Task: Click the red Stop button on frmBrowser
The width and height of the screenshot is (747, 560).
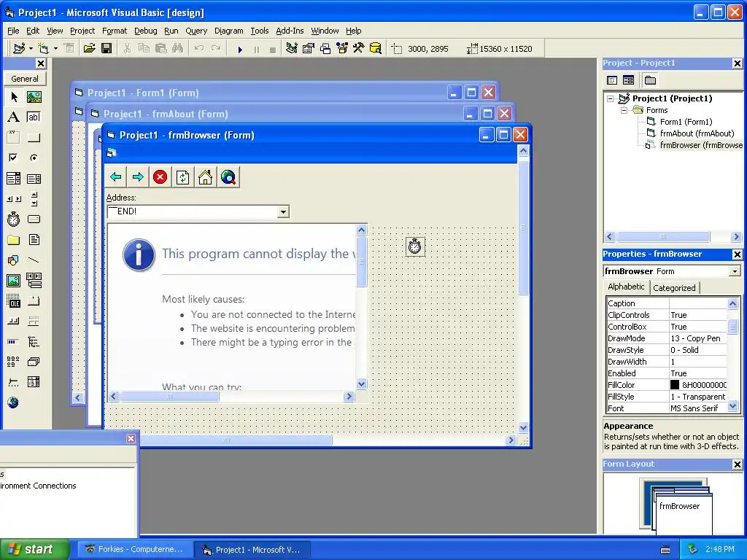Action: pos(160,177)
